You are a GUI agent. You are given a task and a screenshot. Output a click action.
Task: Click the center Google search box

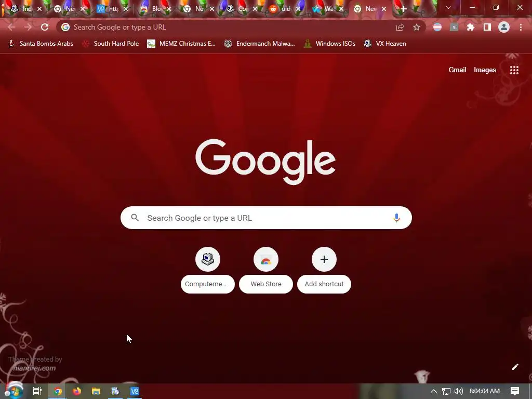pos(266,218)
